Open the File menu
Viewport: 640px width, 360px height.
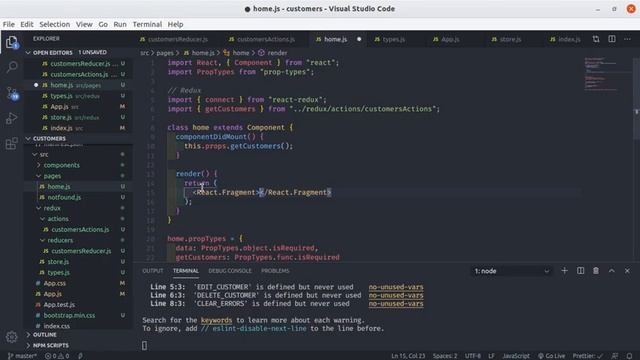click(9, 24)
